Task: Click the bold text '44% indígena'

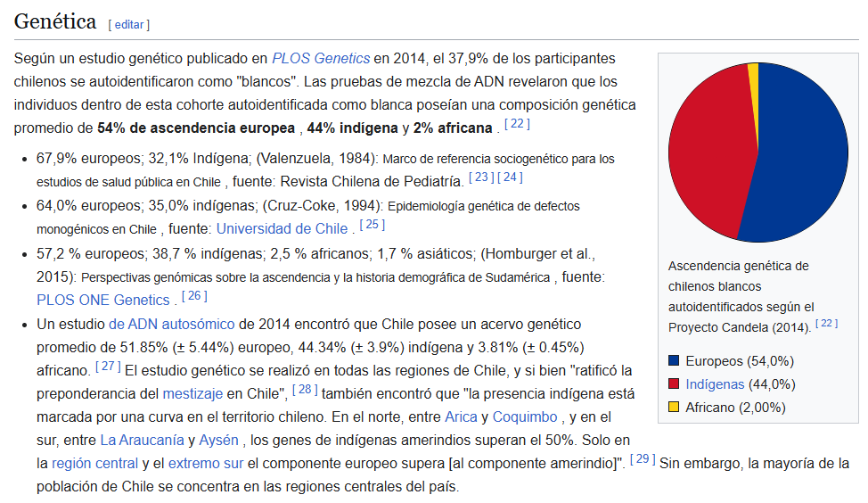Action: click(x=353, y=128)
